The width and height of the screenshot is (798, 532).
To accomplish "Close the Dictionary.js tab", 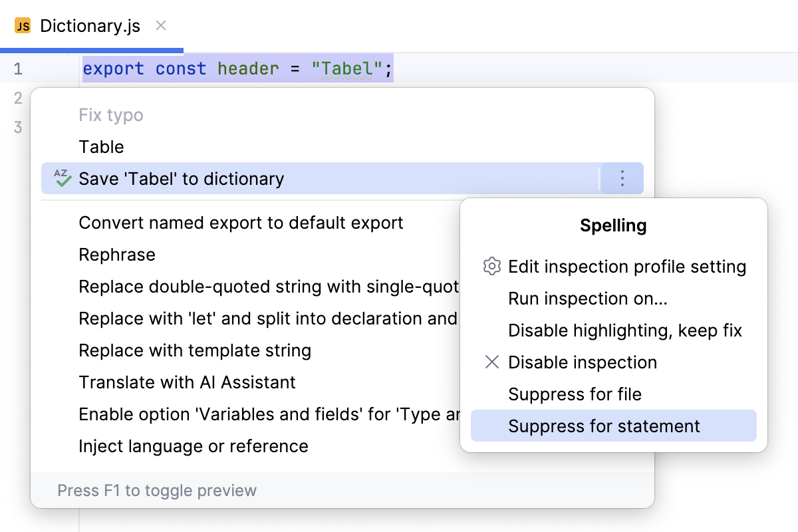I will click(160, 25).
